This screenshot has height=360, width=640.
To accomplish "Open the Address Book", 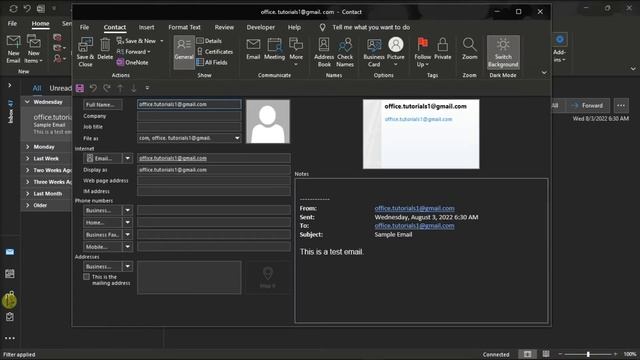I will click(x=324, y=52).
